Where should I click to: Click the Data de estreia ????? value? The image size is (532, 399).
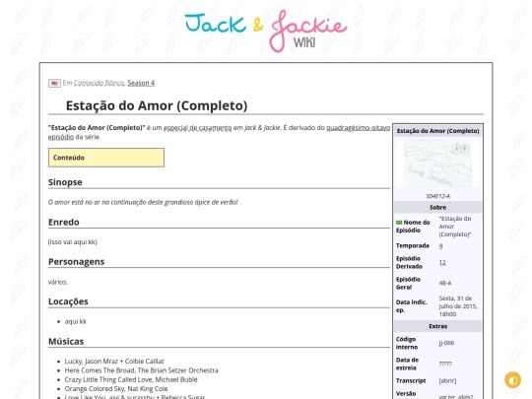[445, 365]
